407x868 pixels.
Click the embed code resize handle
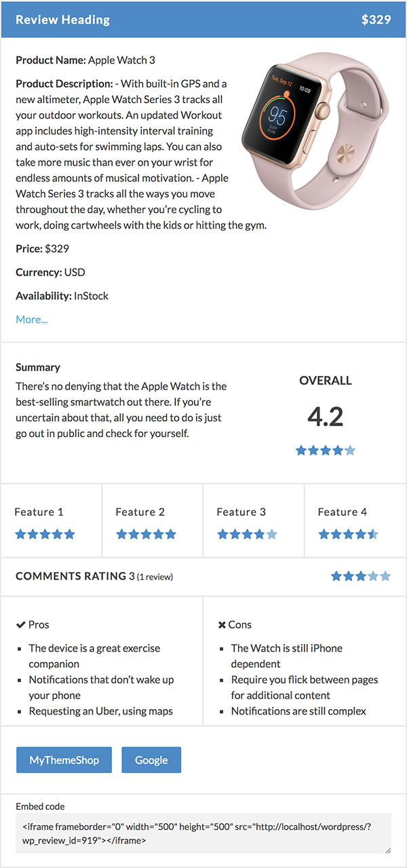click(x=387, y=849)
